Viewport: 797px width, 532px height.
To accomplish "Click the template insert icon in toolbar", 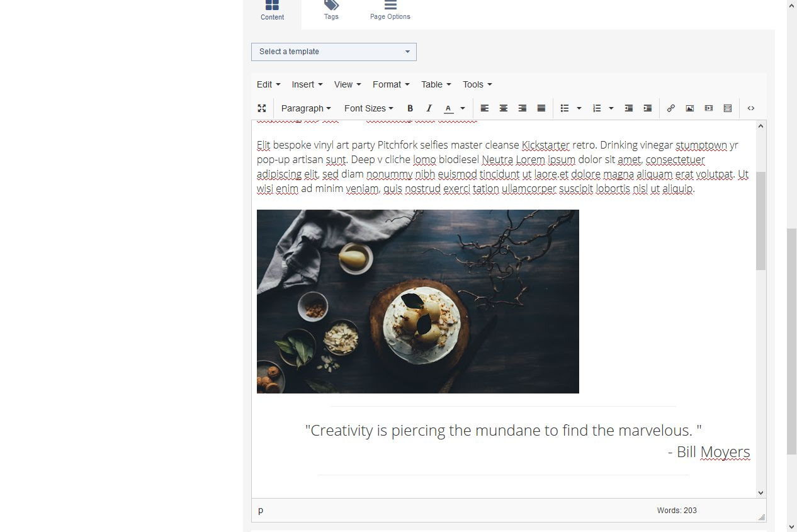I will tap(727, 108).
